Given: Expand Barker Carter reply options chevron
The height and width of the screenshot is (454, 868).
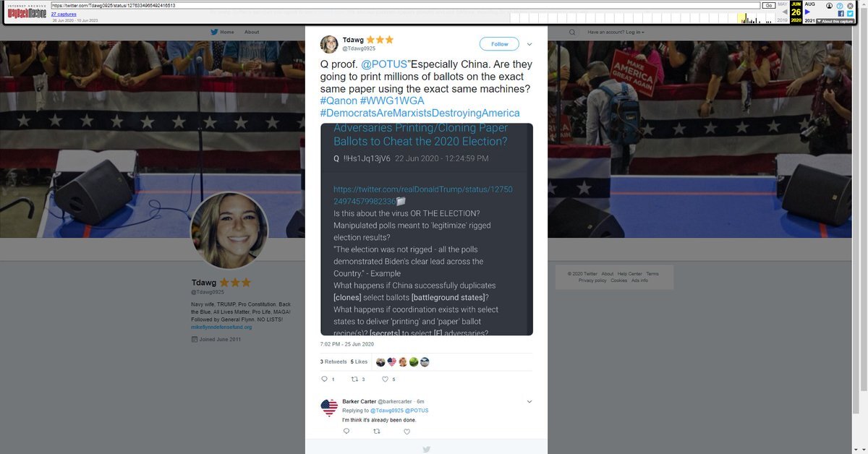Looking at the screenshot, I should pyautogui.click(x=529, y=401).
